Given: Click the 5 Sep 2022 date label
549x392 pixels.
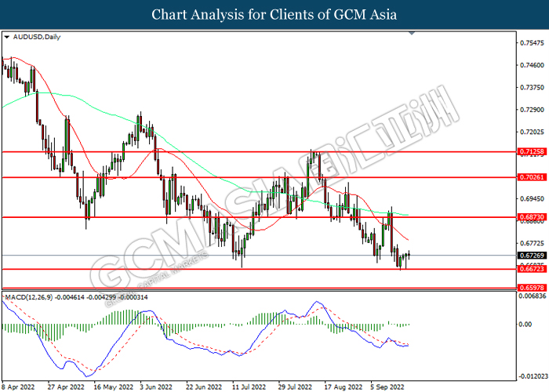Looking at the screenshot, I should 387,387.
